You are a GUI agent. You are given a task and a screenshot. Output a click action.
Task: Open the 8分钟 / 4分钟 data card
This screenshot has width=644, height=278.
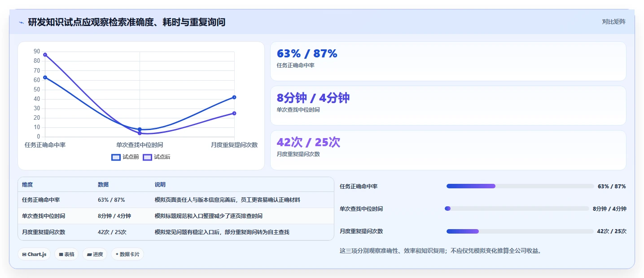click(x=448, y=105)
